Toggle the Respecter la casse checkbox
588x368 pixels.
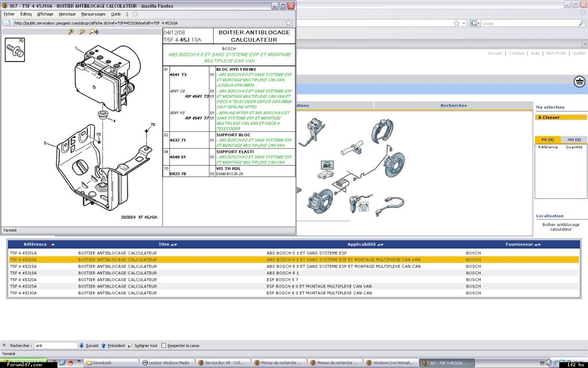pyautogui.click(x=164, y=346)
